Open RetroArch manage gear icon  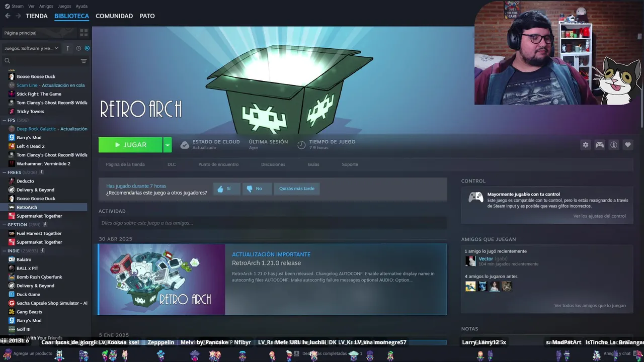coord(585,145)
